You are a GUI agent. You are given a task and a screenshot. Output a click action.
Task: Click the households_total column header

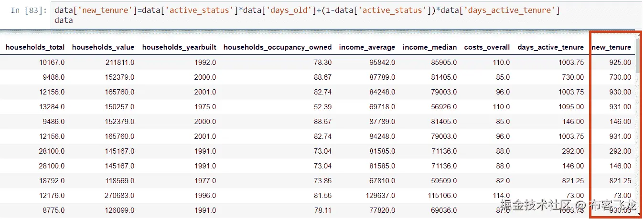35,47
